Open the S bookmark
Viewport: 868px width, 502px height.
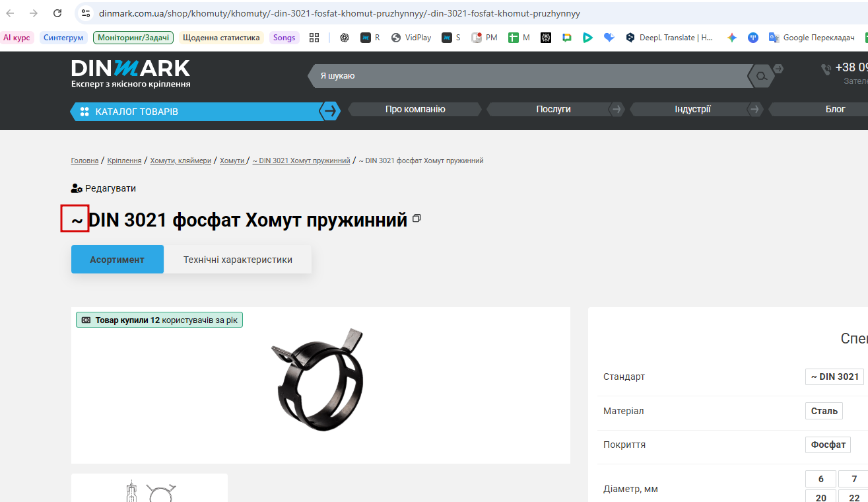pyautogui.click(x=451, y=38)
